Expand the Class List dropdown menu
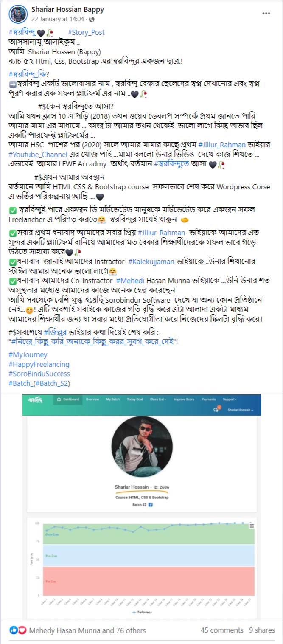 pos(158,399)
